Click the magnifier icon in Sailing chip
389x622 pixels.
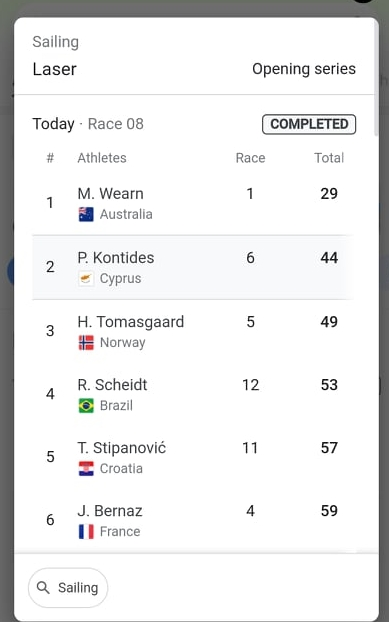tap(43, 587)
